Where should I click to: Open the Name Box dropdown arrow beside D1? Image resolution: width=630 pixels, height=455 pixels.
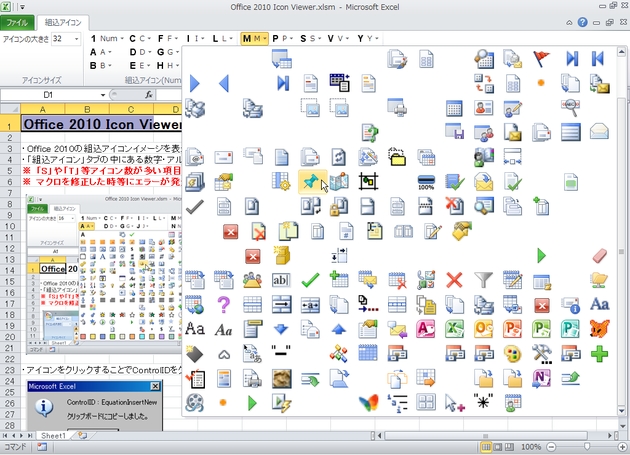pos(103,95)
